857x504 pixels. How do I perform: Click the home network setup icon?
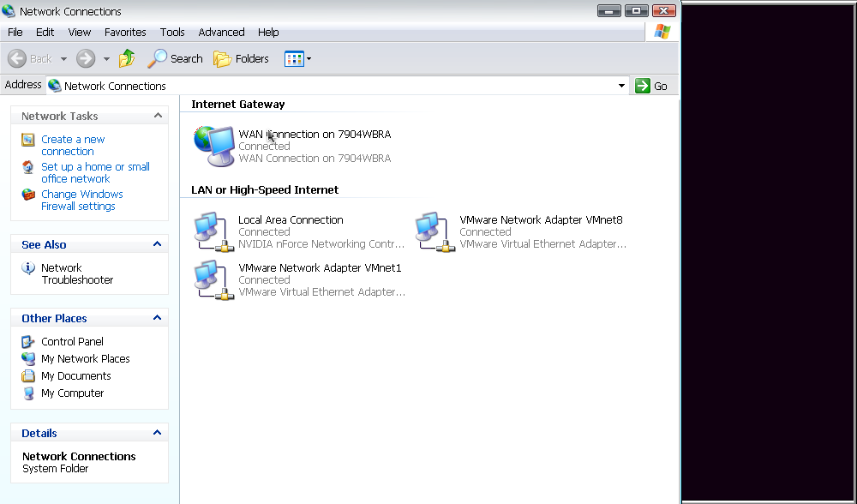[28, 167]
